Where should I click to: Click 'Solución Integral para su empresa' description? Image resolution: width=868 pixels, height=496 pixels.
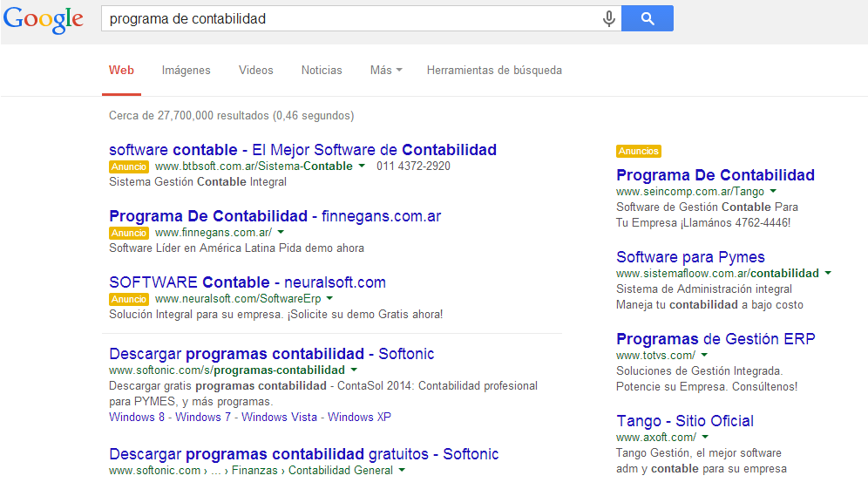tap(196, 315)
